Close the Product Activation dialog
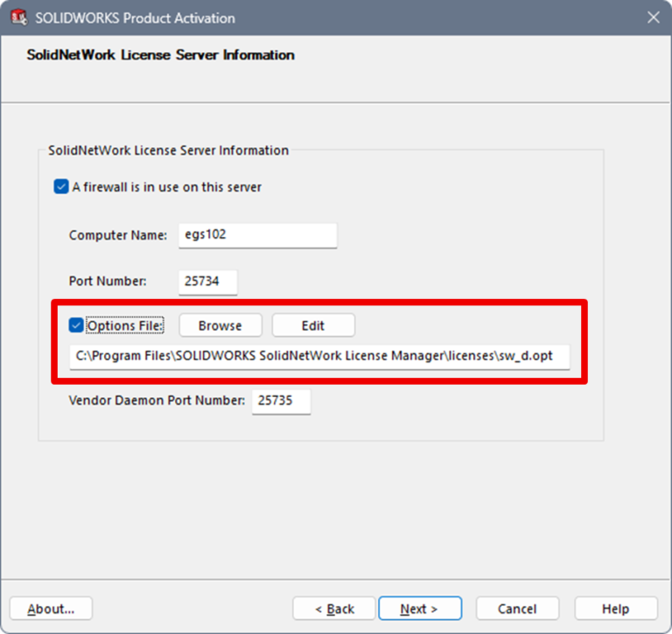This screenshot has width=672, height=634. tap(653, 17)
